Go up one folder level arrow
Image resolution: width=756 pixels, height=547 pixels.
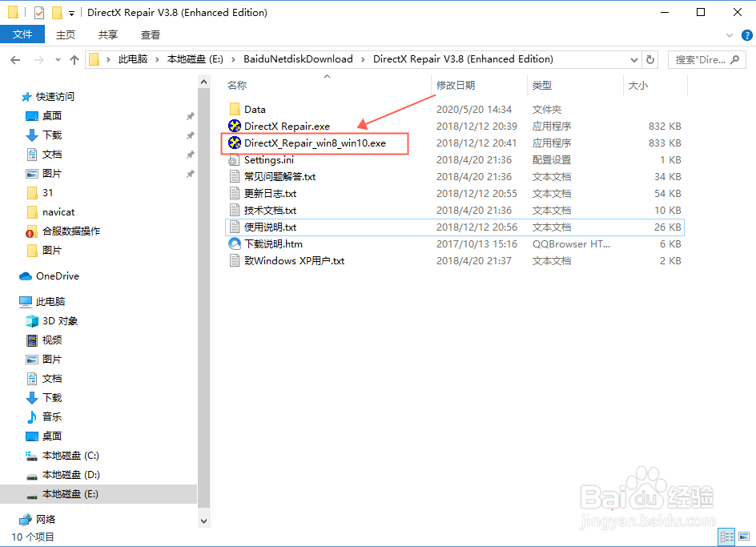click(74, 60)
